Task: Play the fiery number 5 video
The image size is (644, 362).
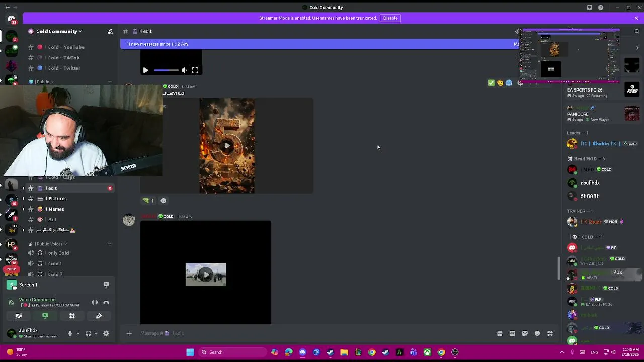Action: (227, 146)
